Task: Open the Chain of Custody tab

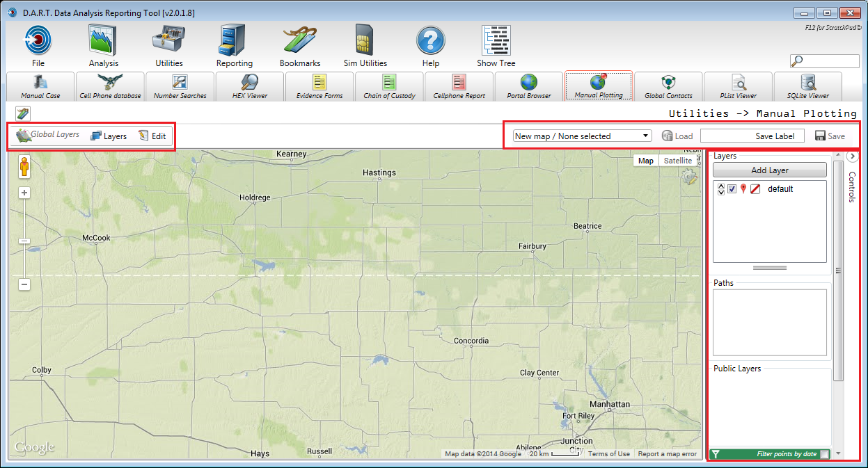Action: 389,86
